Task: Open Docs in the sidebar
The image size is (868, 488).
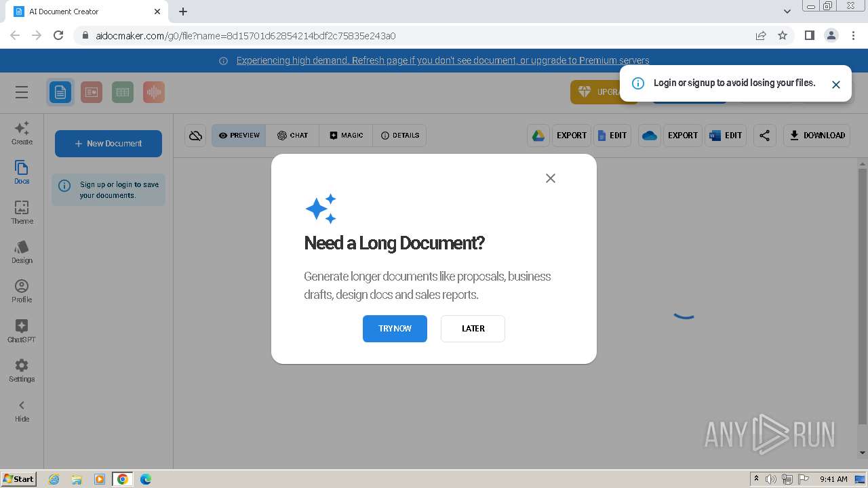Action: coord(22,172)
